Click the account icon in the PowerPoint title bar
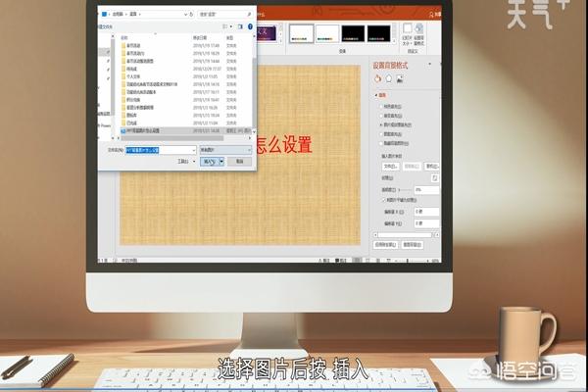The image size is (588, 392). tap(431, 15)
